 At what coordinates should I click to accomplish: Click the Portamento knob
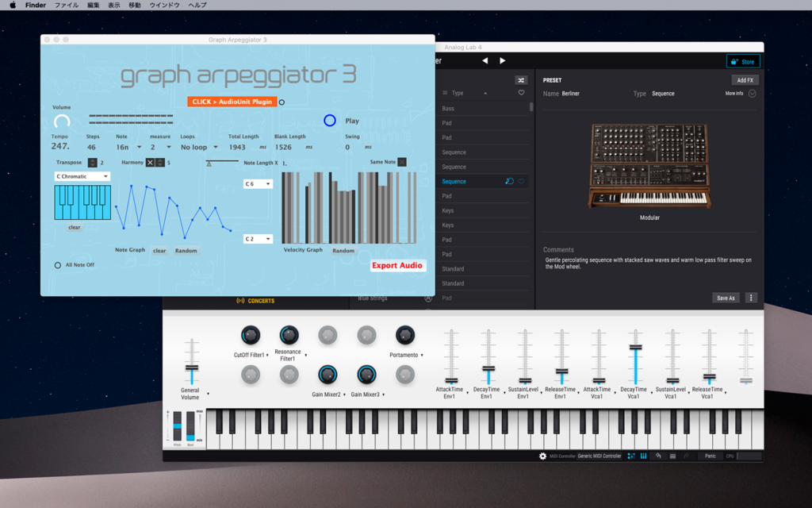(405, 336)
